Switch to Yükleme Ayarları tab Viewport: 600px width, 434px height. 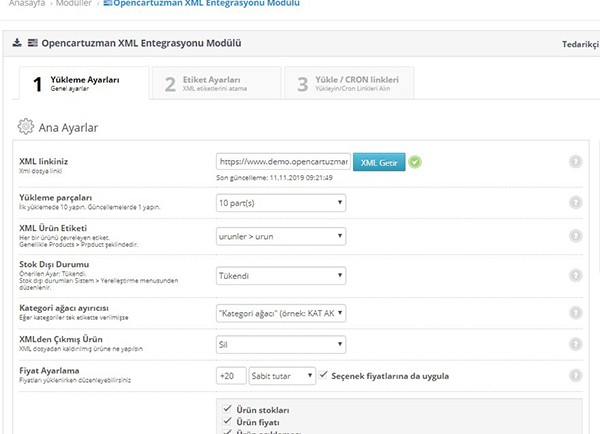[84, 83]
